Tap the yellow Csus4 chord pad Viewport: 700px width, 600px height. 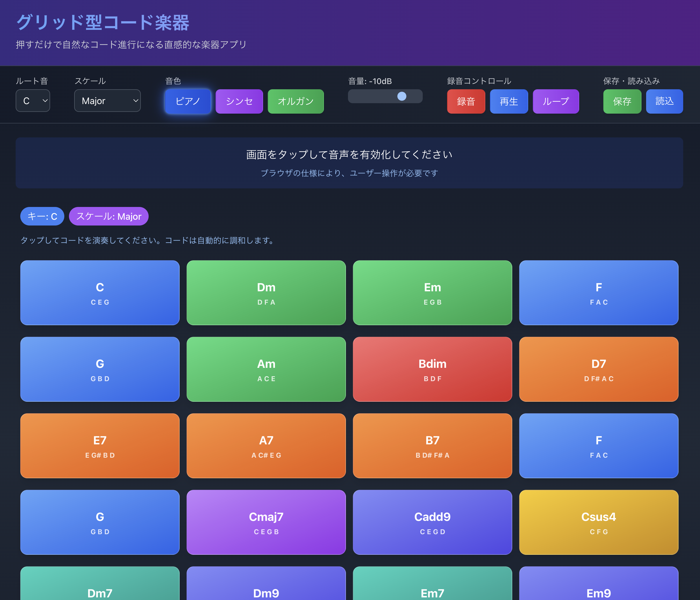click(x=598, y=522)
